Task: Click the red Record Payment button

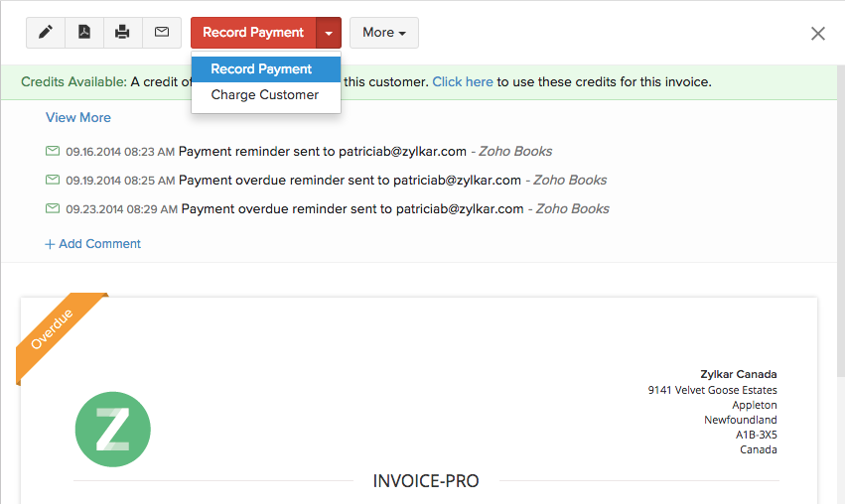Action: (253, 33)
